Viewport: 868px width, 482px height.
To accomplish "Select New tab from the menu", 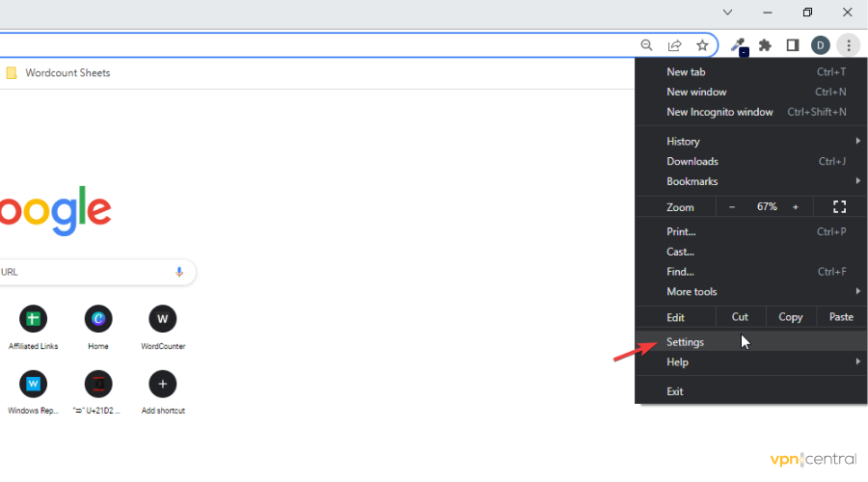I will [750, 72].
